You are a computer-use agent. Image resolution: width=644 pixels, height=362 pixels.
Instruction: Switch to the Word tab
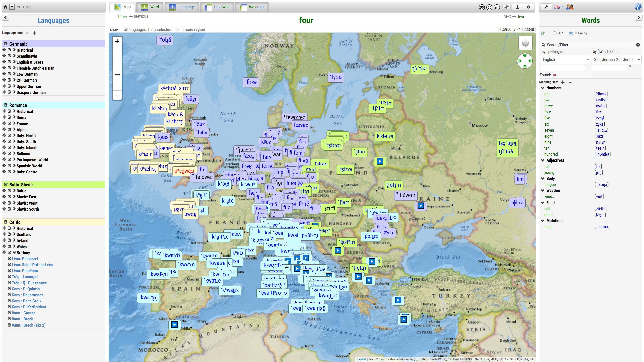(150, 7)
